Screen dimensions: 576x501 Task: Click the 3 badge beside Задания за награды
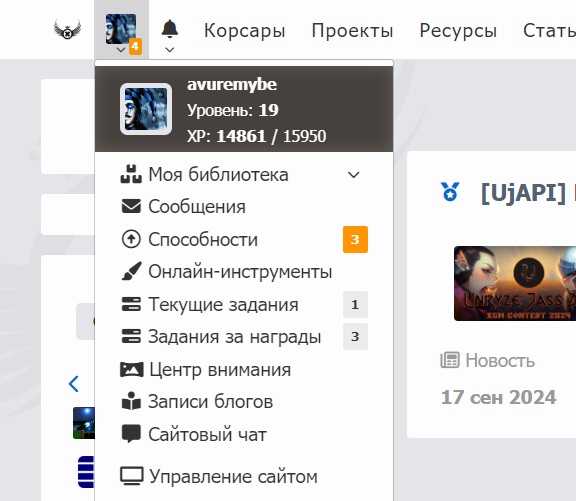[x=355, y=336]
